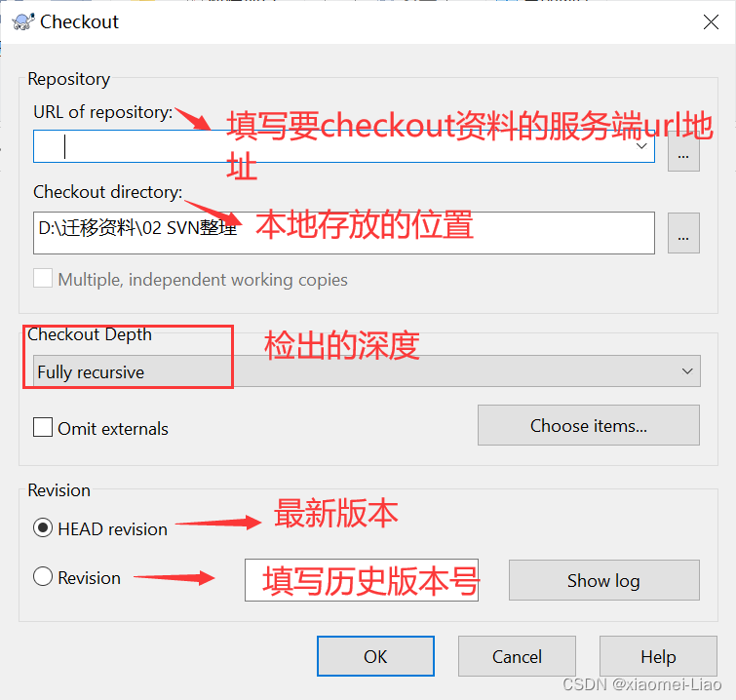Click the Cancel button
736x700 pixels.
tap(517, 656)
